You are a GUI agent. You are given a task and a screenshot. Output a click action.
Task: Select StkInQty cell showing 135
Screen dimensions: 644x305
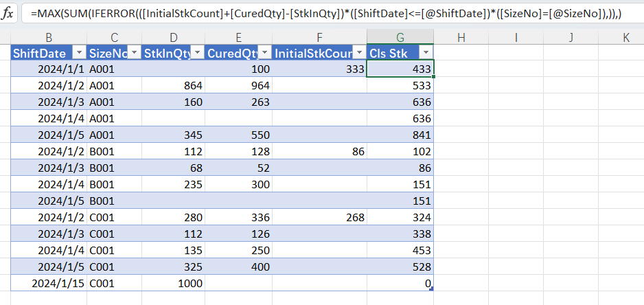pos(173,250)
